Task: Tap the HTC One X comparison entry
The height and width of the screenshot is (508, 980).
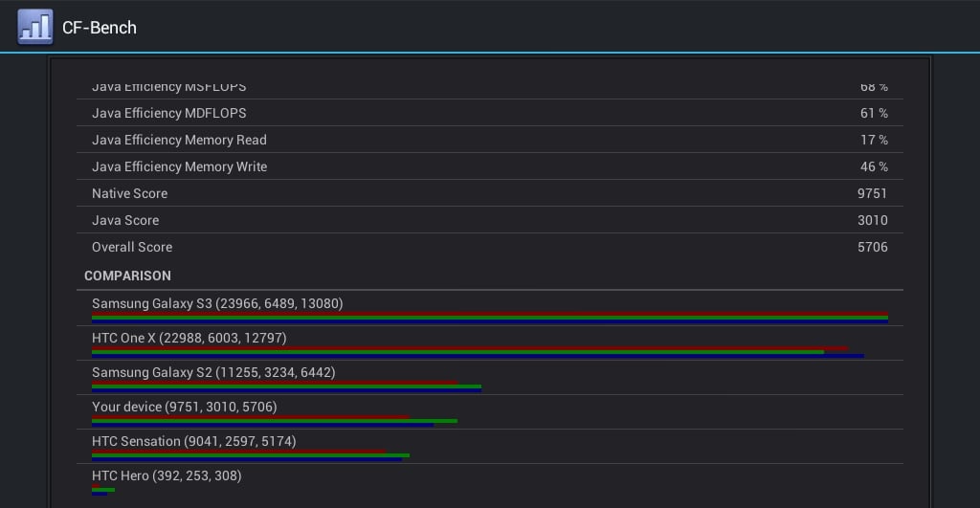Action: click(x=189, y=338)
